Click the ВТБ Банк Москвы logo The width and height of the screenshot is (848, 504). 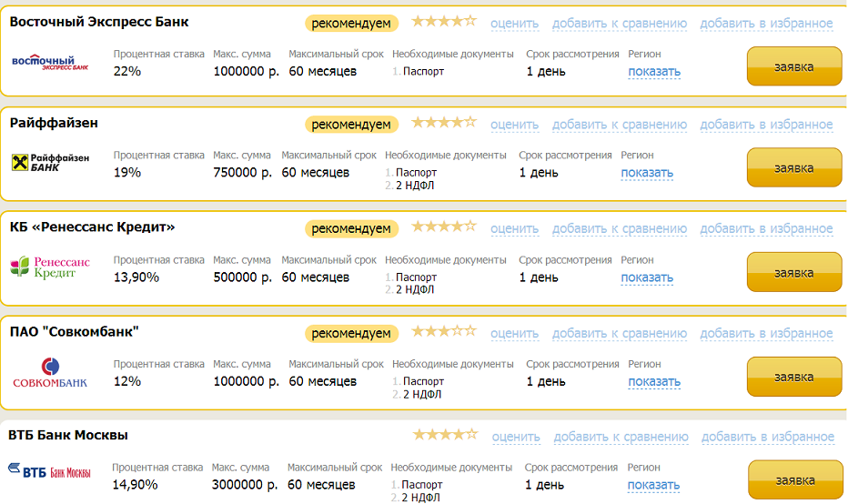point(50,472)
